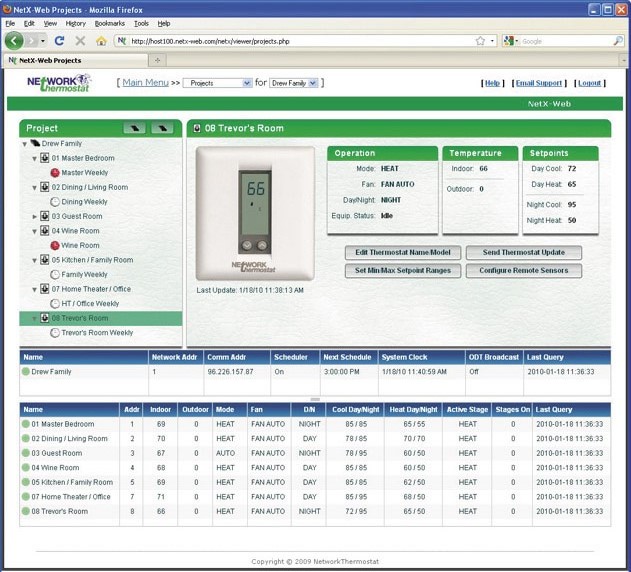Open the Drew Family dropdown selector
This screenshot has width=631, height=572.
294,83
